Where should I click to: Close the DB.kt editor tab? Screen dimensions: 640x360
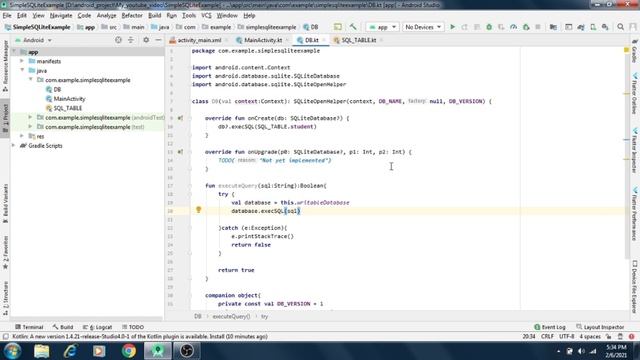click(x=324, y=40)
